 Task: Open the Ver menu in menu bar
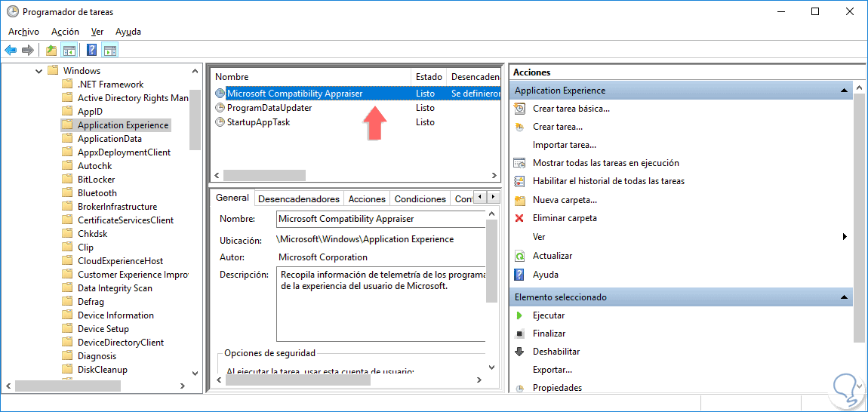97,32
